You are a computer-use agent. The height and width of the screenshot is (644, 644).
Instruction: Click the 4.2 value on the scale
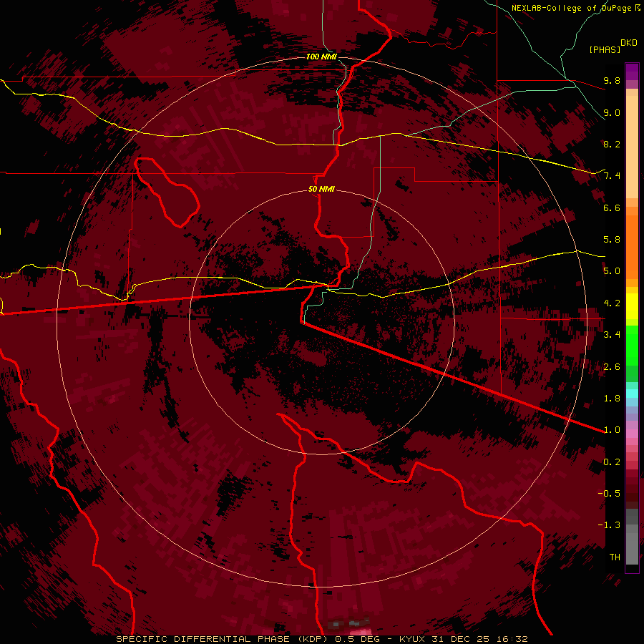tap(612, 303)
